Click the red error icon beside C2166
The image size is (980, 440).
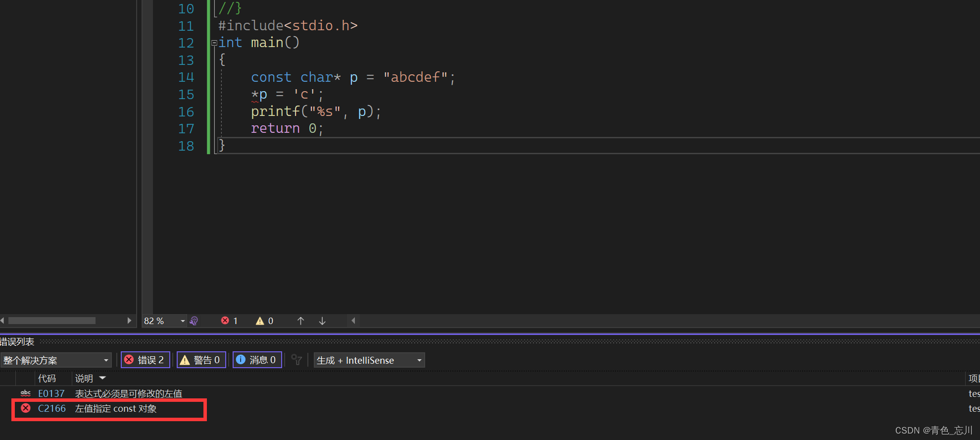[x=26, y=408]
